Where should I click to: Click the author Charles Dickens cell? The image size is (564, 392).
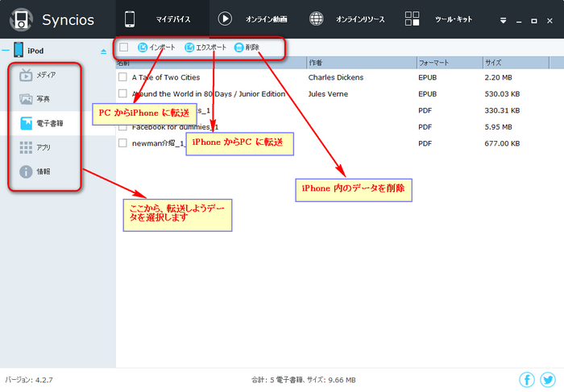[336, 77]
